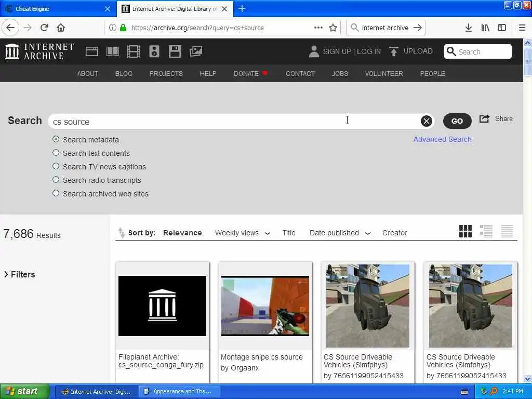This screenshot has height=399, width=532.
Task: Sort results by Relevance
Action: [182, 233]
